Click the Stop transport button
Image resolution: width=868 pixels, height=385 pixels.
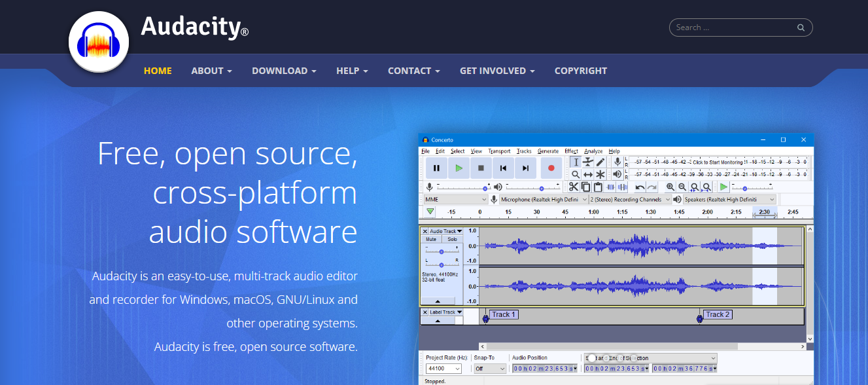(481, 168)
